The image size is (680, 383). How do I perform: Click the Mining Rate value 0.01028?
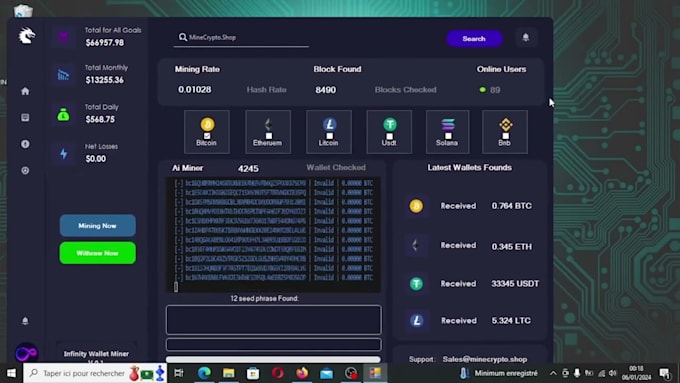[195, 89]
